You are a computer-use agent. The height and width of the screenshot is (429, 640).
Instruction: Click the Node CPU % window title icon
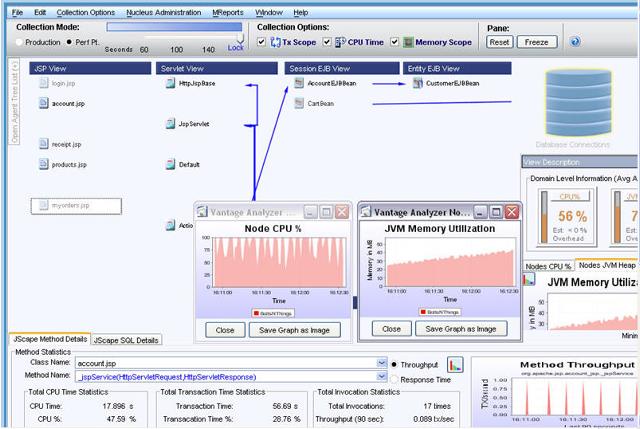coord(202,212)
